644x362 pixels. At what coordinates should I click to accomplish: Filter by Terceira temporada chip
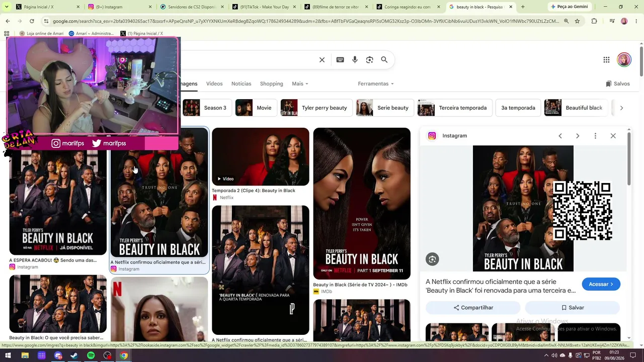coord(454,108)
